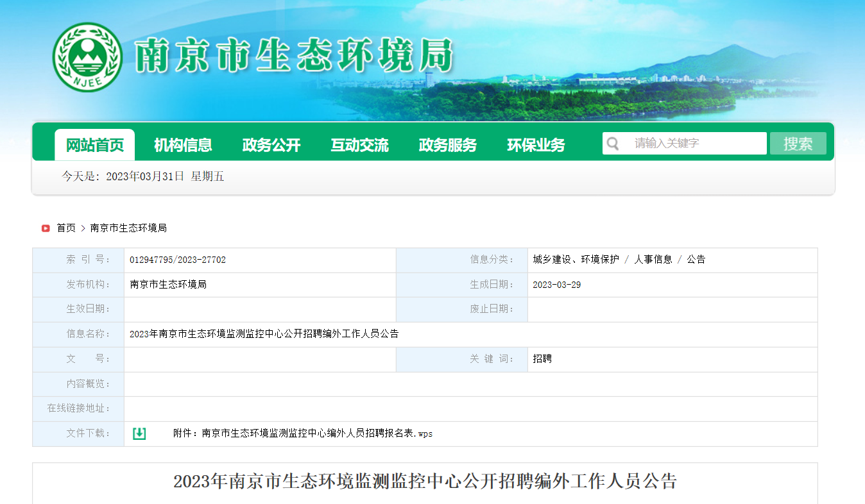Click the 招聘 keyword value
This screenshot has height=504, width=865.
click(x=542, y=359)
